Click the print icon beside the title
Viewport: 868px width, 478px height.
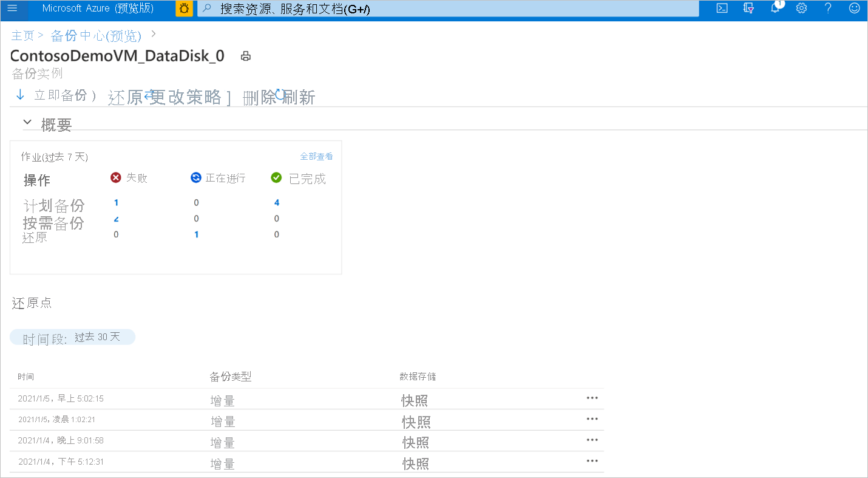point(245,56)
